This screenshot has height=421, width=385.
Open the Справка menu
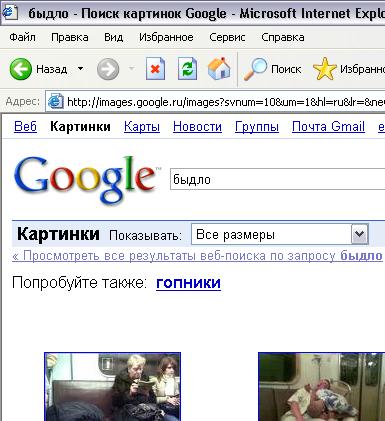[283, 37]
